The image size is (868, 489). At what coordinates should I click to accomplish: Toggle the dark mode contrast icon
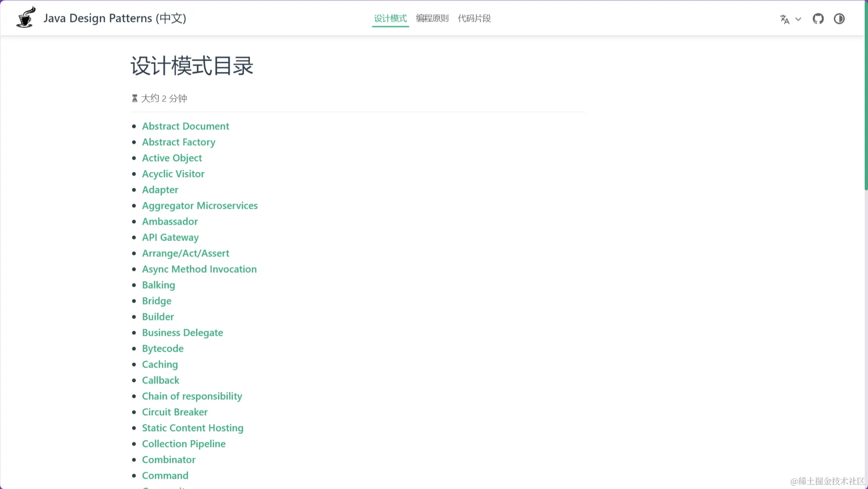[x=839, y=19]
